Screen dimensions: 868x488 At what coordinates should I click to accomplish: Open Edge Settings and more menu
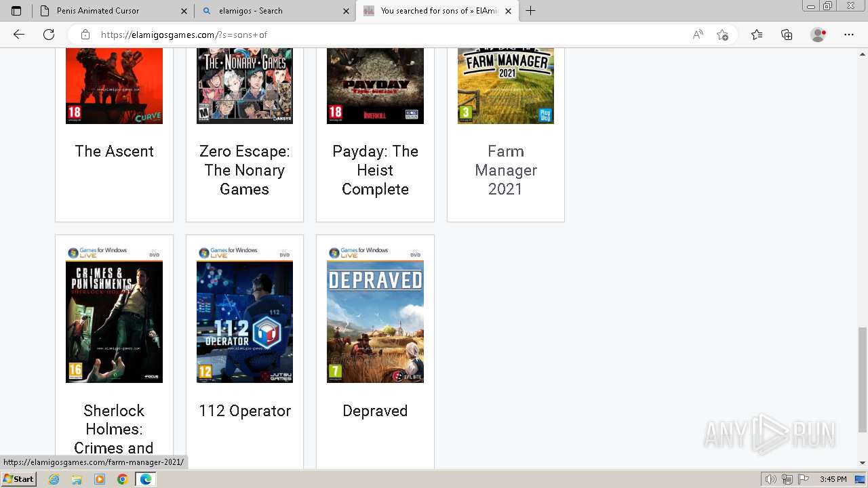[849, 35]
